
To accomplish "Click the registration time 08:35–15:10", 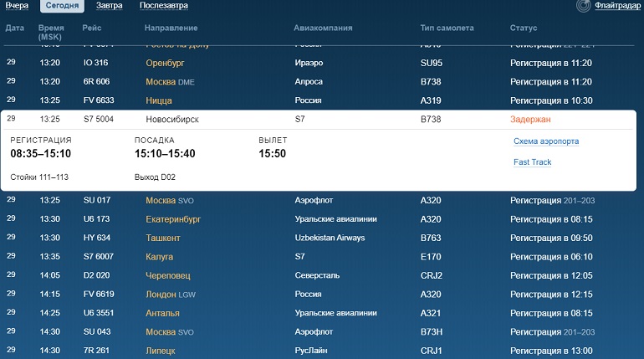I will [x=41, y=154].
